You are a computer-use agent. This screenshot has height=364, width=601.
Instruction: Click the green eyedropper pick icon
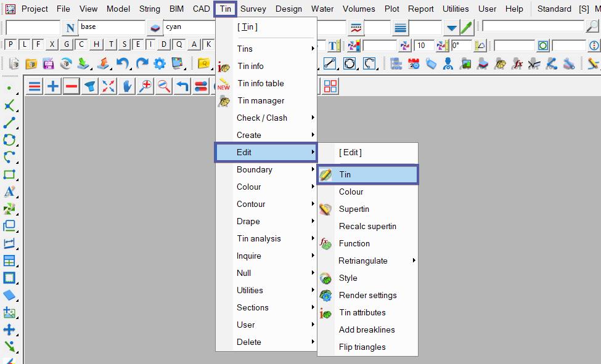466,28
